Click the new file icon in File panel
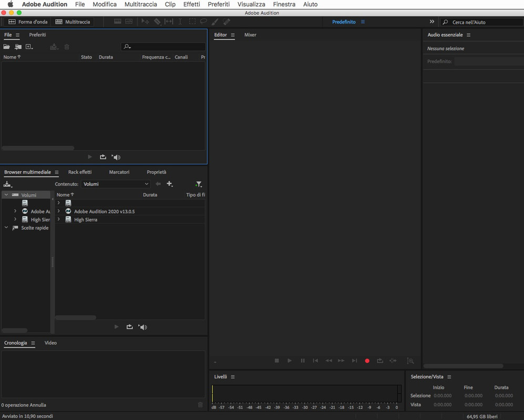Screen dimensions: 524x420 pos(29,47)
